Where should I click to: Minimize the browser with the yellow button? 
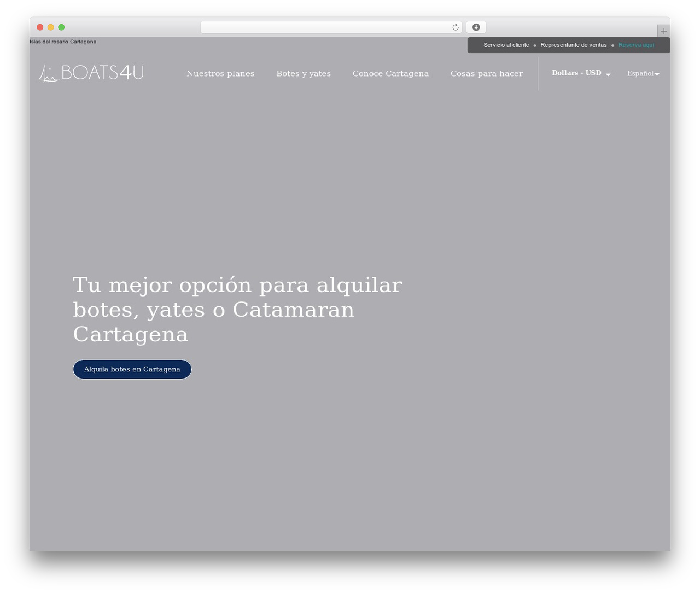click(x=51, y=27)
